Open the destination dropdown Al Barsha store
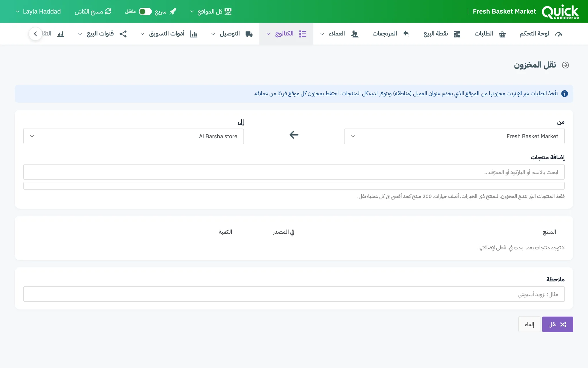 133,136
